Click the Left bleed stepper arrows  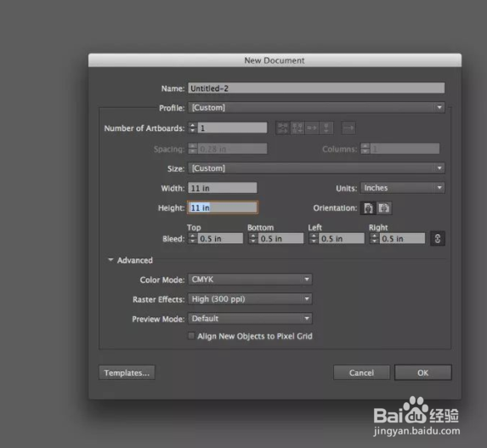314,239
